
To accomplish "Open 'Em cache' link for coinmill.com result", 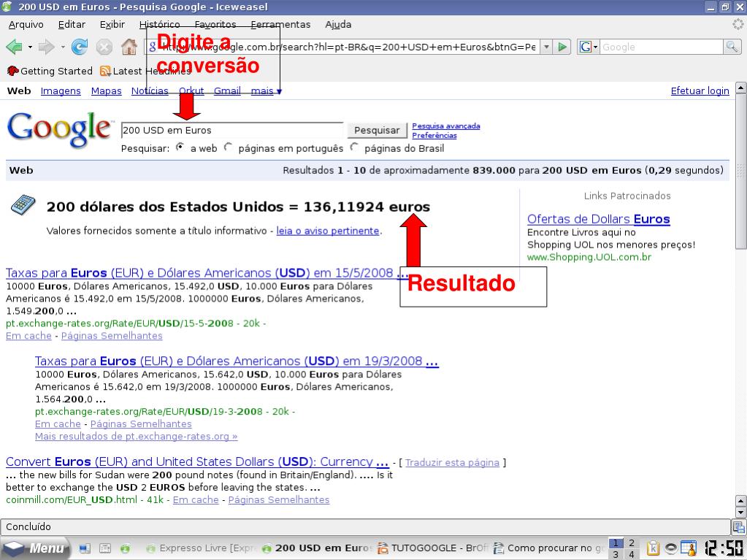I will 196,500.
